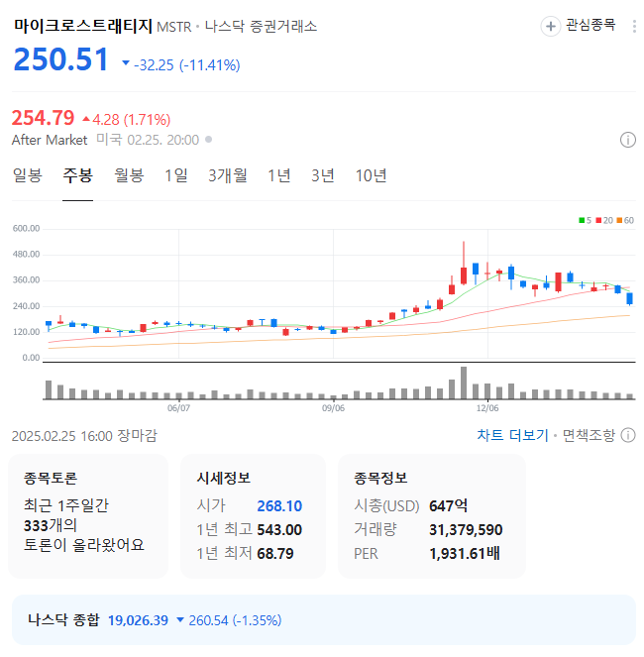
Task: Open the three-dot more options menu
Action: [x=634, y=26]
